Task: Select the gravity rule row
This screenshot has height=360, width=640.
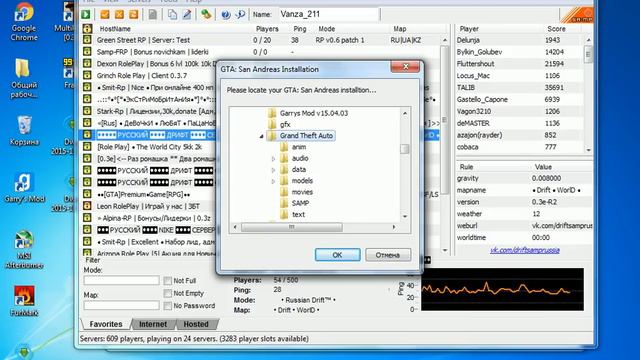Action: 524,178
